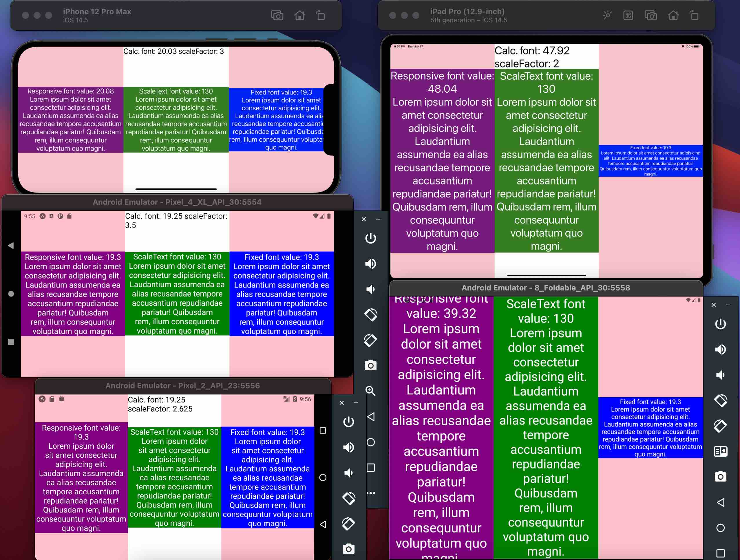Click the power icon on the Pixel 2 emulator
The image size is (740, 560).
pyautogui.click(x=349, y=422)
